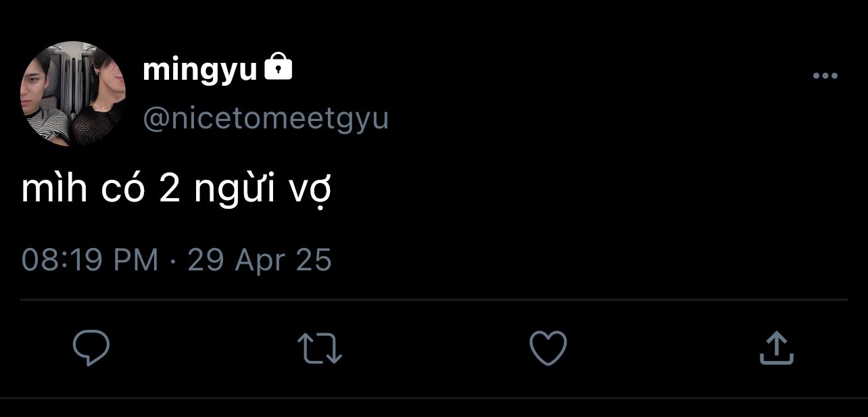Screen dimensions: 868x417
Task: Like the tweet with the heart icon
Action: 548,347
